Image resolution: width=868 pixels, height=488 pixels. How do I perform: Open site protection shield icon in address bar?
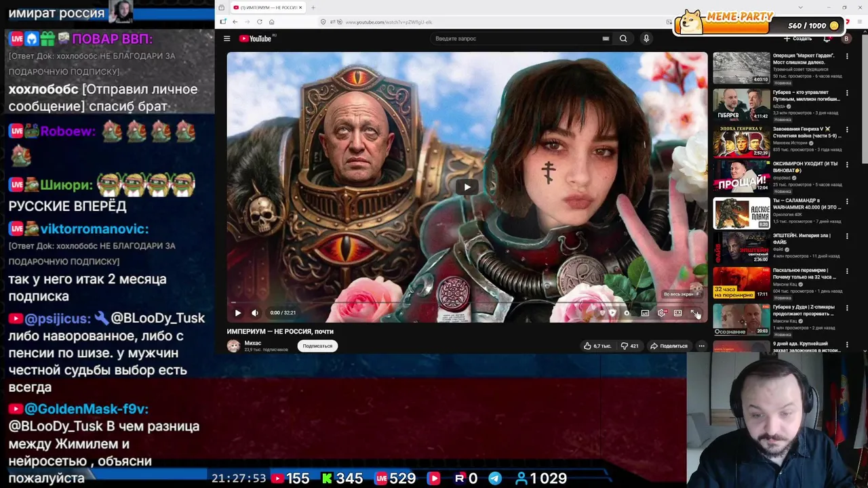click(324, 22)
